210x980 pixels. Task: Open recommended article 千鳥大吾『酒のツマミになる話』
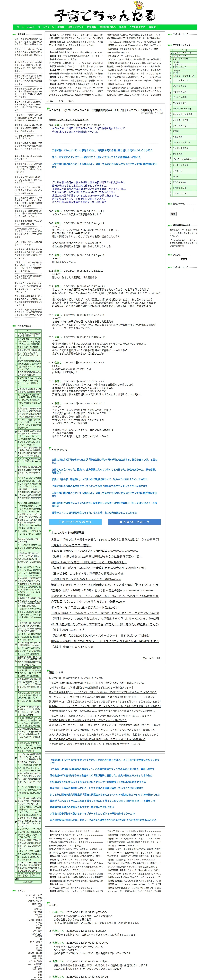click(95, 551)
